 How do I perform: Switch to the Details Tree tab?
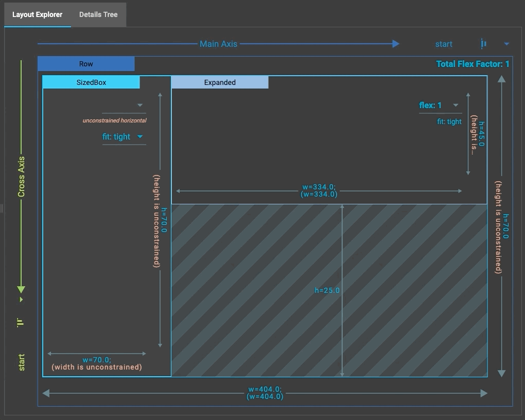(x=98, y=14)
